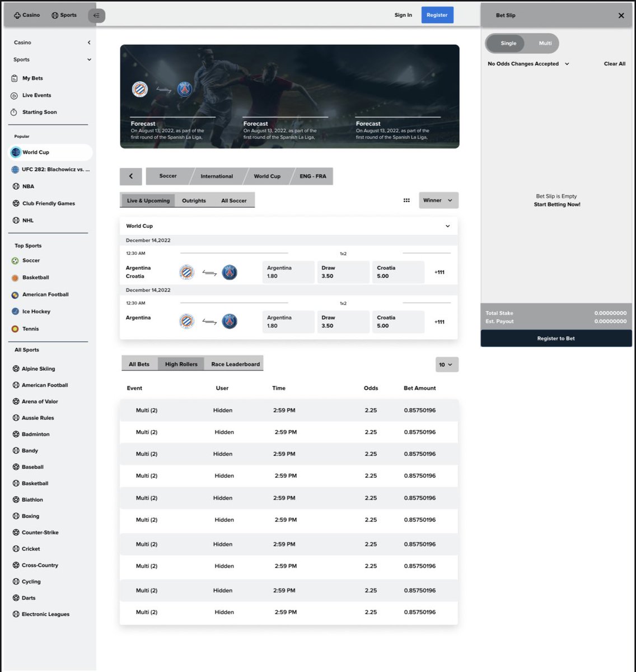The image size is (636, 672).
Task: Expand +111 markets for Argentina Croatia match
Action: tap(439, 272)
